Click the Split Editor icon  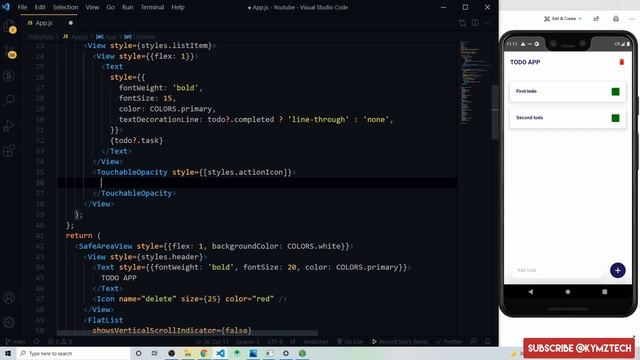click(x=476, y=23)
